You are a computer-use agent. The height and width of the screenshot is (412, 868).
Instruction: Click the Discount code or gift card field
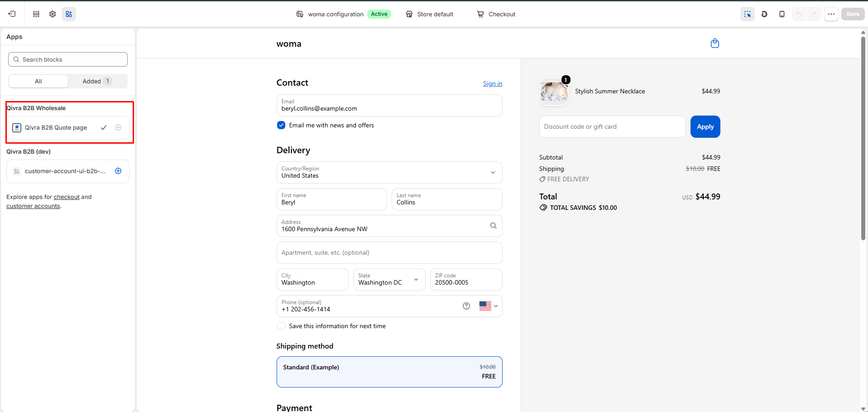[612, 126]
